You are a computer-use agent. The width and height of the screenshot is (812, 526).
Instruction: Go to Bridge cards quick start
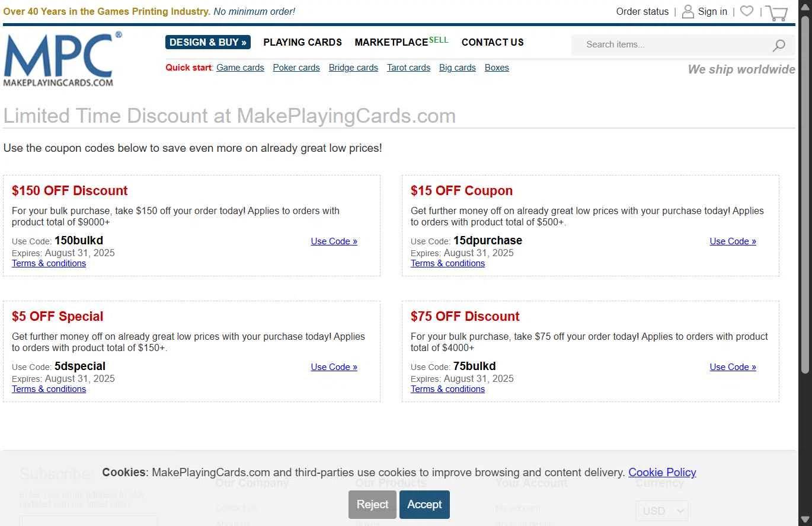(x=353, y=68)
